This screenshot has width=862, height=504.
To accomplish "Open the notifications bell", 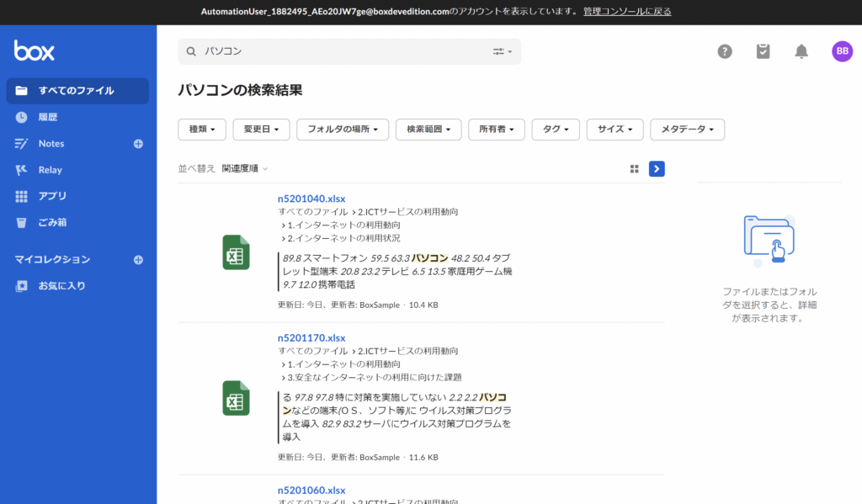I will pos(801,51).
